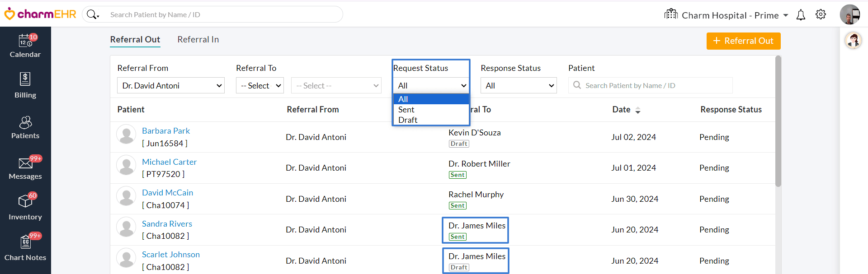Click [ PT97520 ] patient ID
The image size is (868, 274).
pyautogui.click(x=163, y=174)
